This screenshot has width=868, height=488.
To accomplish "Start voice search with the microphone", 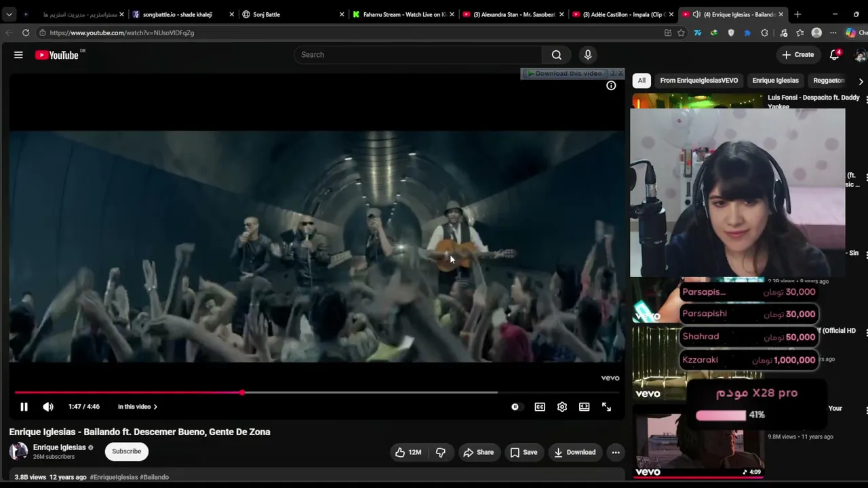I will tap(588, 55).
